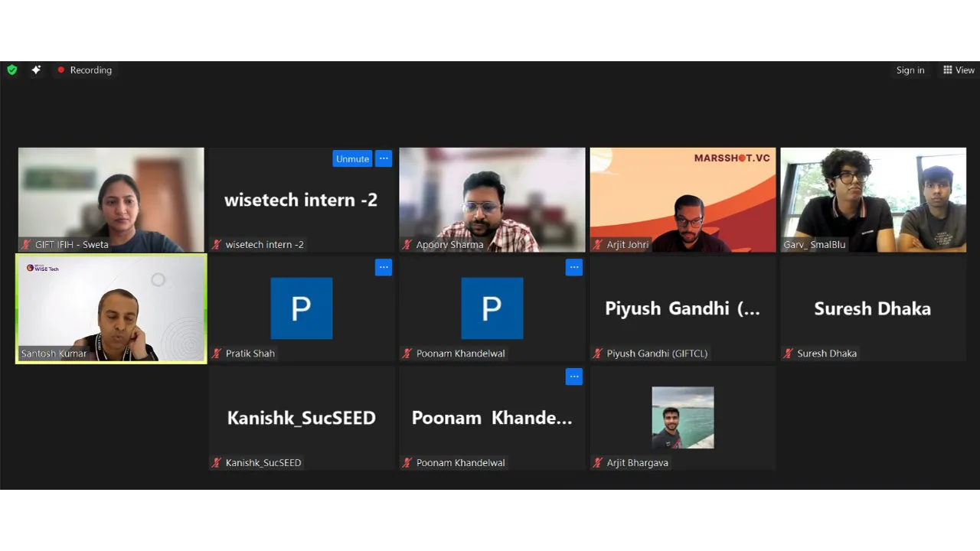Select Arjit Johri's video with Marsshot background
This screenshot has width=980, height=551.
coord(683,200)
